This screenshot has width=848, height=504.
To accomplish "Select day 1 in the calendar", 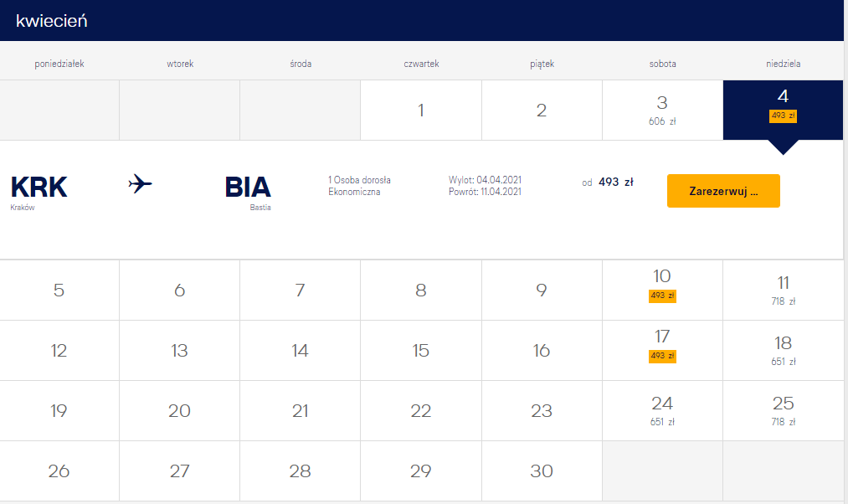I will [x=421, y=111].
